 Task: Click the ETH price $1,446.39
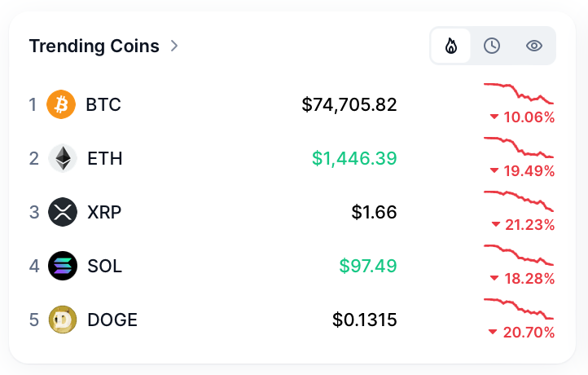coord(353,158)
